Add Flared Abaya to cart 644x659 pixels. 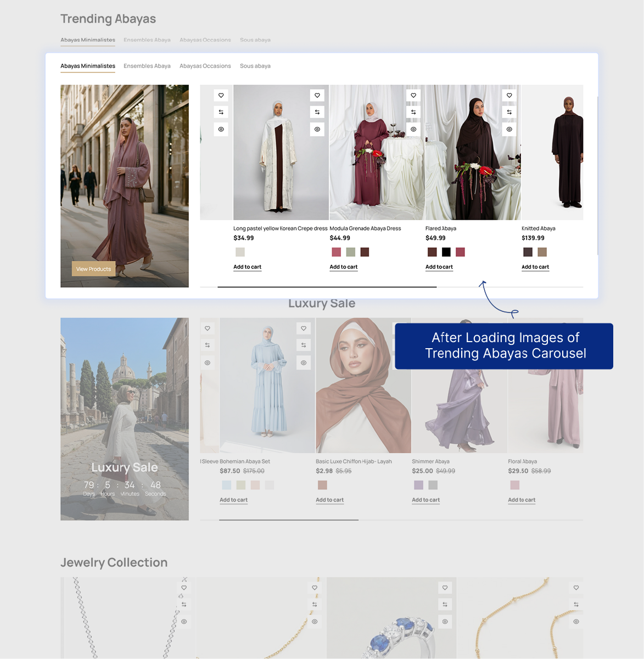[439, 267]
